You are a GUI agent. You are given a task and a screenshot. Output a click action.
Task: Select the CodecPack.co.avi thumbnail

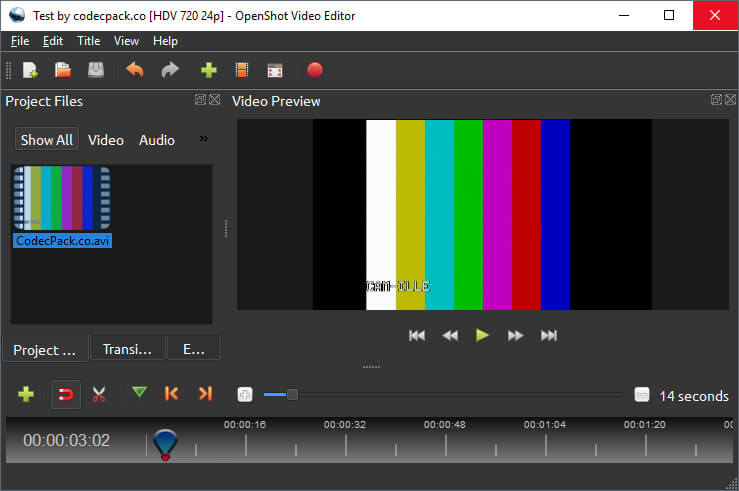coord(62,198)
